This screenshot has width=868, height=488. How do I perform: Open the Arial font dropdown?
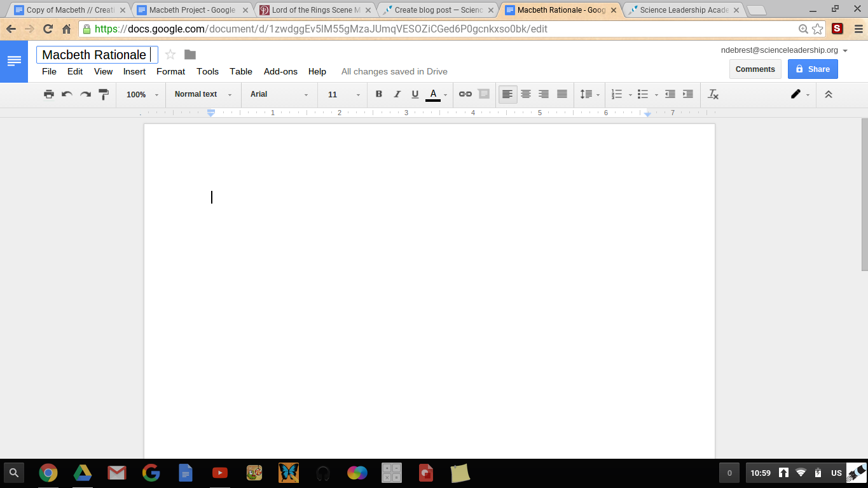pyautogui.click(x=279, y=94)
